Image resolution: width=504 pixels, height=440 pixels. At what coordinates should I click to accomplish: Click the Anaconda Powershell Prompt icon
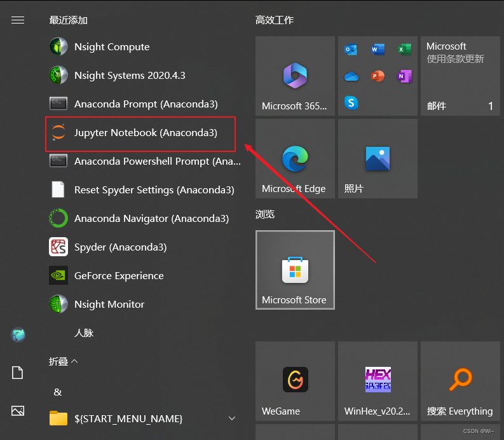[x=58, y=161]
